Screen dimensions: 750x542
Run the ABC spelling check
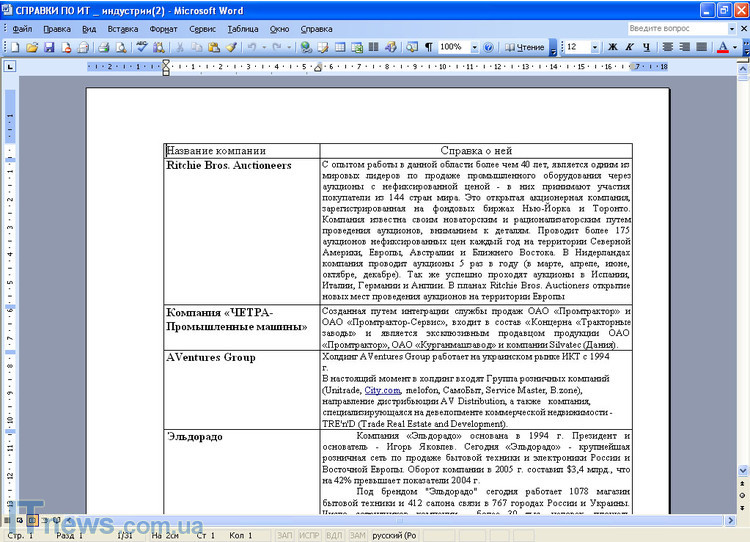pos(142,47)
